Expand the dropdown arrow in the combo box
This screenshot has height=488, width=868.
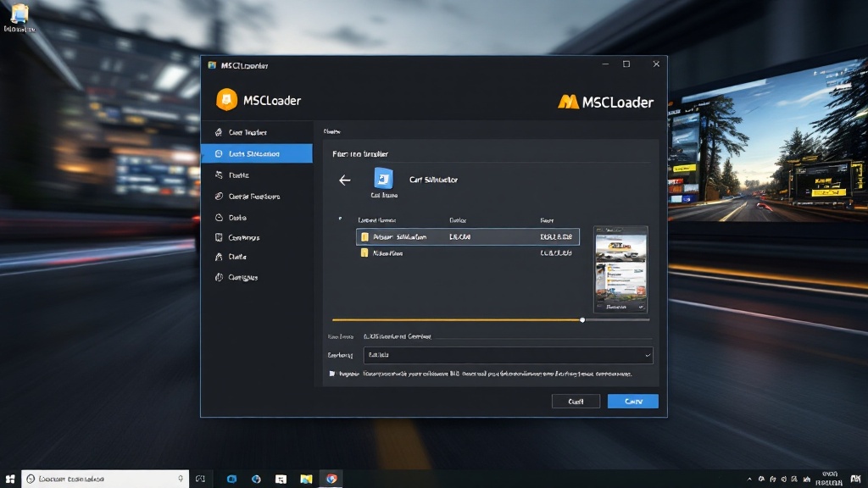(647, 355)
